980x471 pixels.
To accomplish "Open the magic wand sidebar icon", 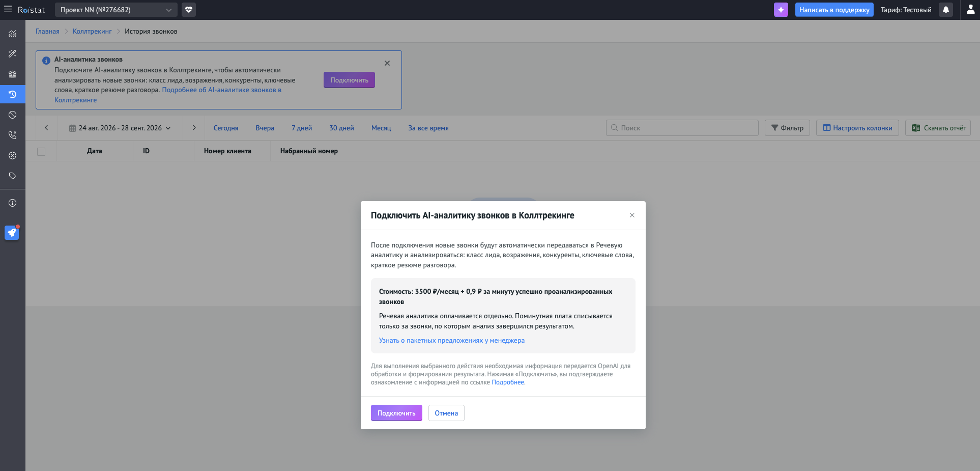I will (x=13, y=54).
